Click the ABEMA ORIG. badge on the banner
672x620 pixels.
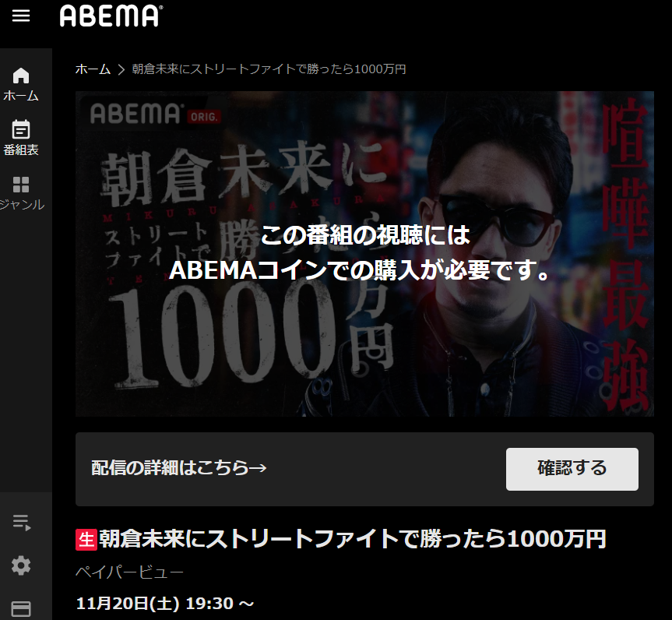click(155, 114)
